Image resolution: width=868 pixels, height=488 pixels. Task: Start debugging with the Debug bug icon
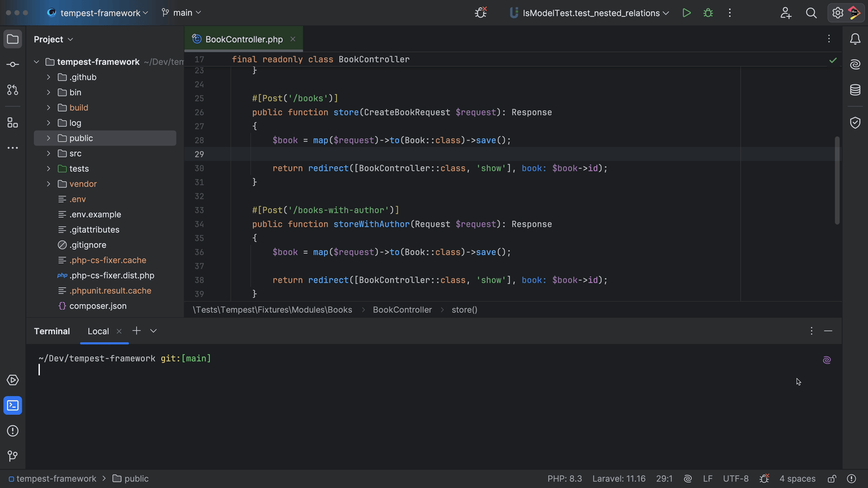click(708, 13)
